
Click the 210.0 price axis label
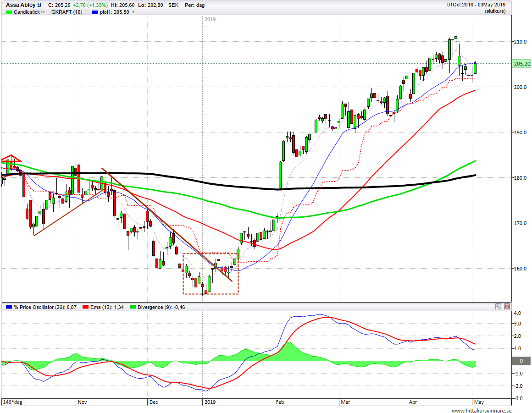tap(520, 42)
